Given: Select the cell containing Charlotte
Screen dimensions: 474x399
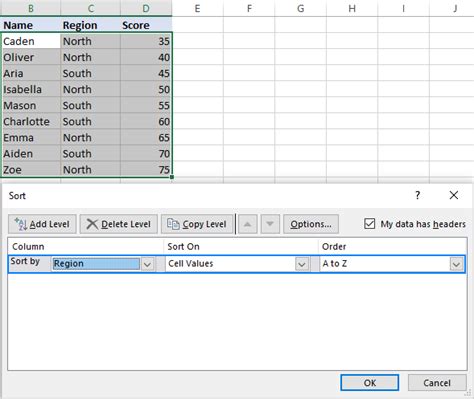Looking at the screenshot, I should pyautogui.click(x=31, y=121).
